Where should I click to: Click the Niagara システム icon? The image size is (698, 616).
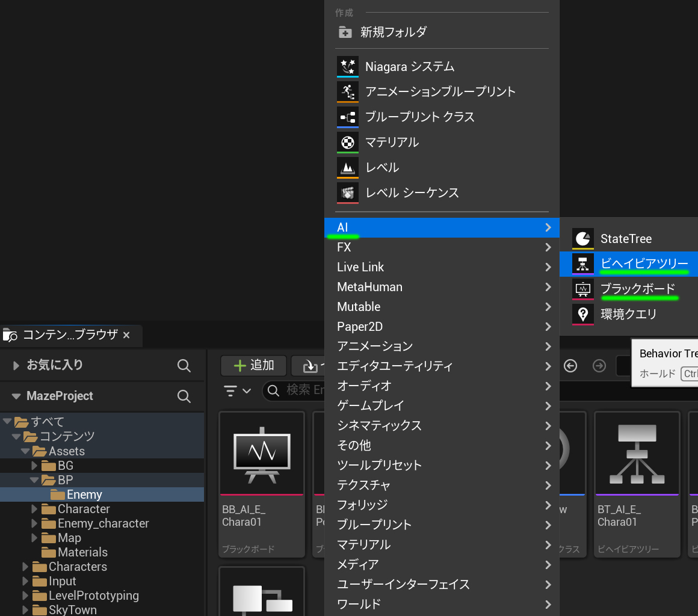pyautogui.click(x=348, y=66)
